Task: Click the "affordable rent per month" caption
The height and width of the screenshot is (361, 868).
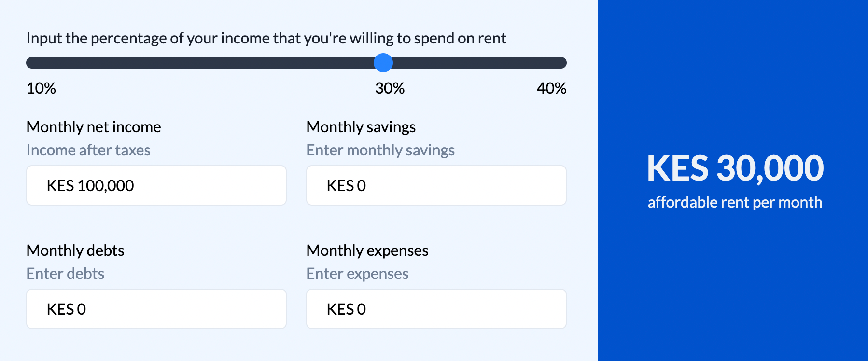Action: click(x=735, y=202)
